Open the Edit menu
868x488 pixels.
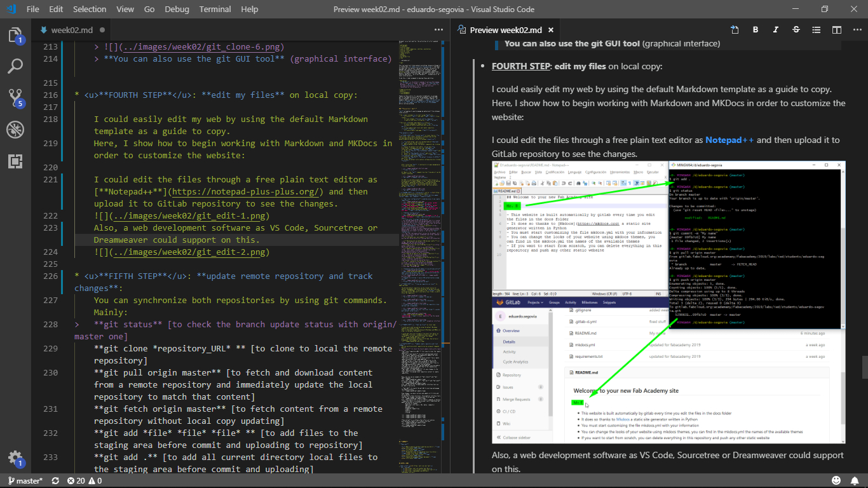pos(56,9)
